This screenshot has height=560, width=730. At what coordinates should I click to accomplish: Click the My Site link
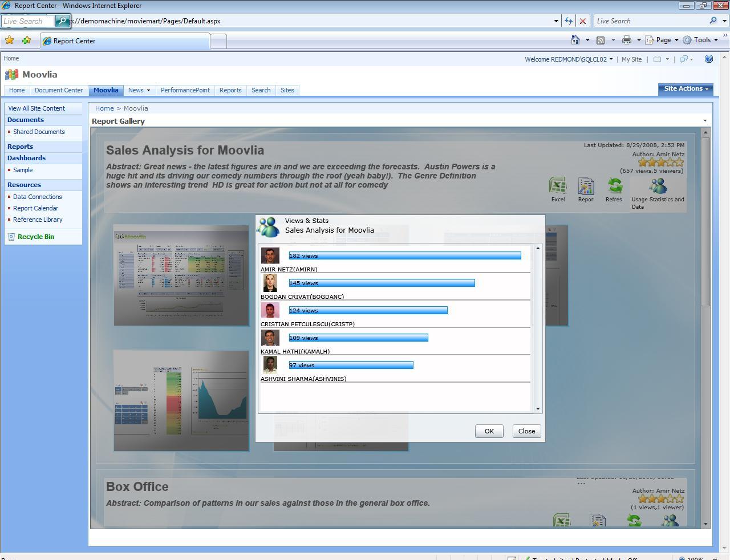(631, 59)
